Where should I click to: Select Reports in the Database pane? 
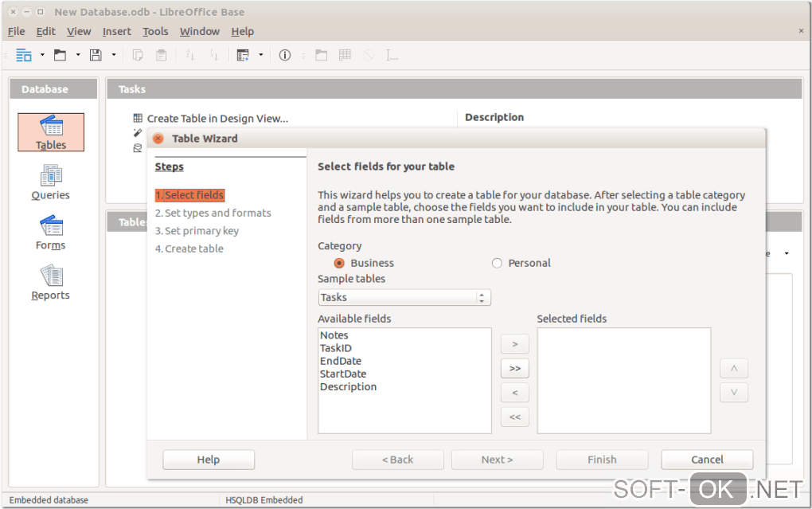50,283
